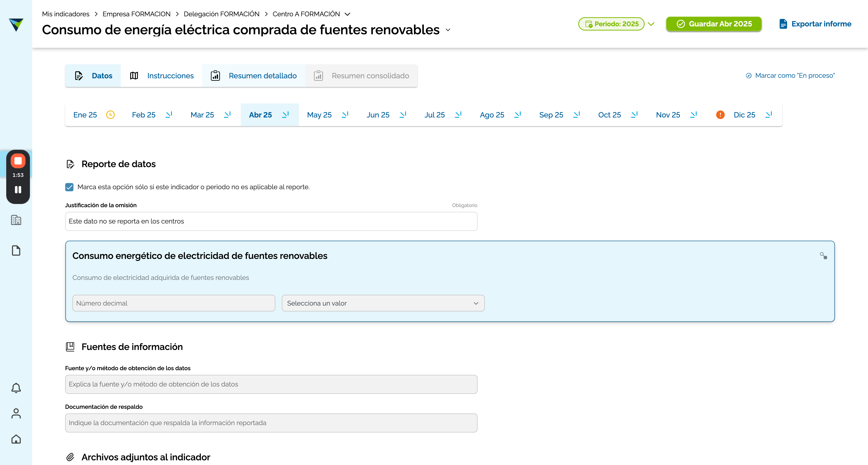Open the document icon in sidebar
868x465 pixels.
tap(16, 250)
